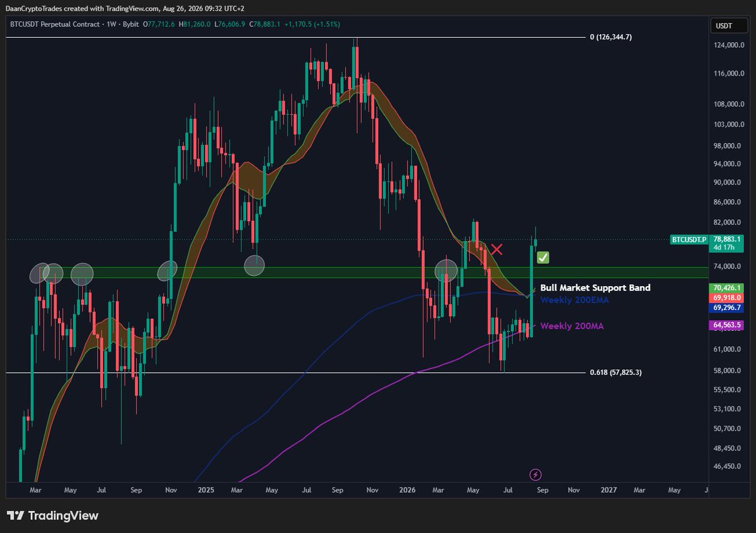Click 98,000.0 on the price axis
This screenshot has height=533, width=756.
pos(728,146)
